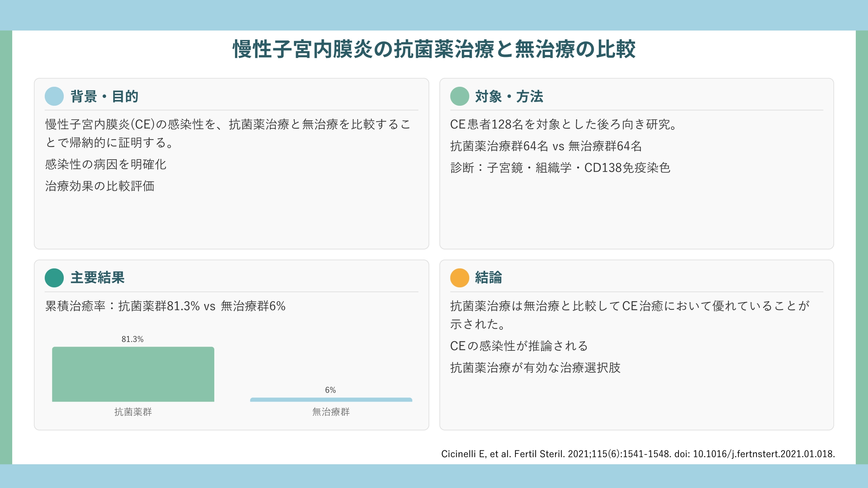Click the 背景・目的 section heading
The image size is (868, 488).
tap(104, 97)
